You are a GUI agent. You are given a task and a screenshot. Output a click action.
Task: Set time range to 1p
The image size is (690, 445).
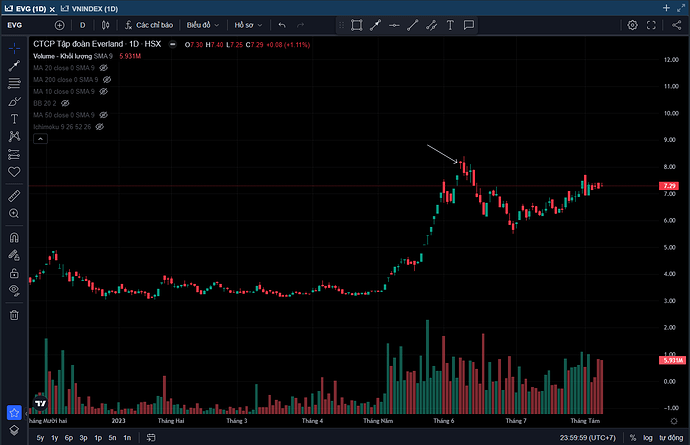coord(98,438)
